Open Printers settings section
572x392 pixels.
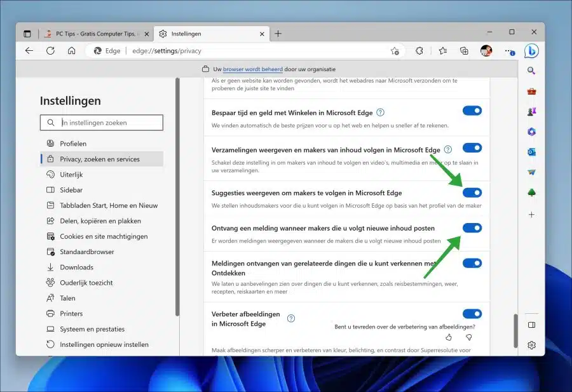[102, 314]
